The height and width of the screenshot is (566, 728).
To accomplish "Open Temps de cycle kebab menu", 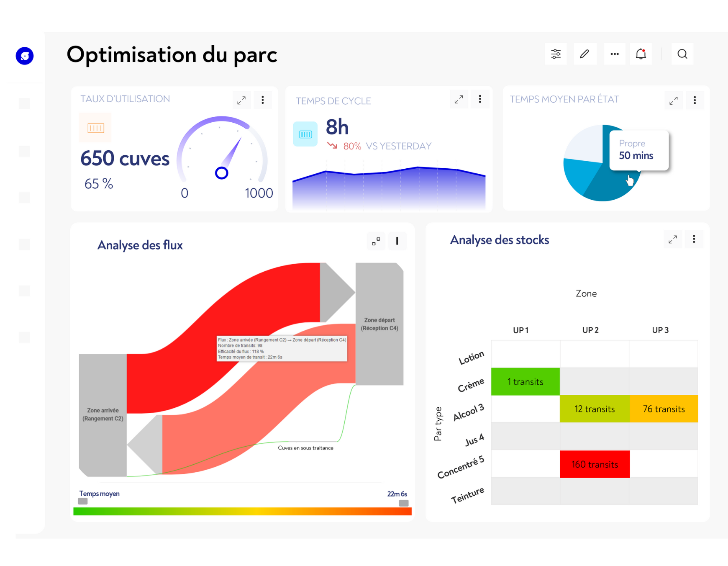I will point(480,99).
